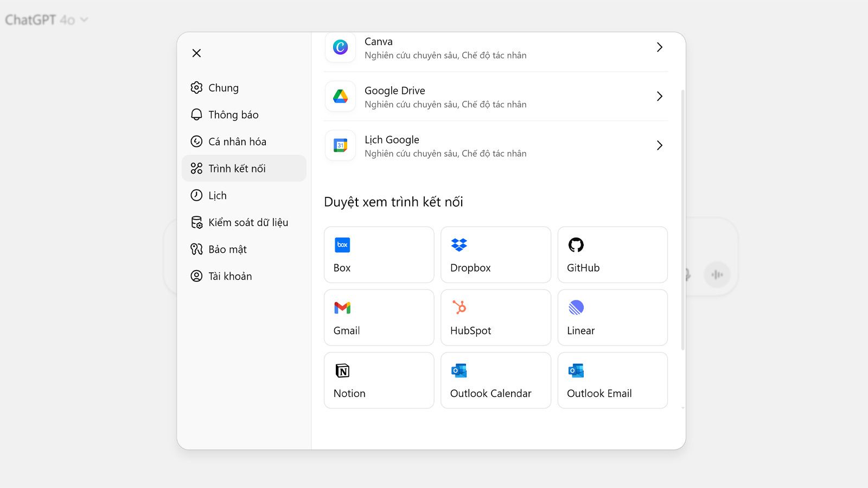868x488 pixels.
Task: Click the HubSpot connector icon
Action: [459, 307]
